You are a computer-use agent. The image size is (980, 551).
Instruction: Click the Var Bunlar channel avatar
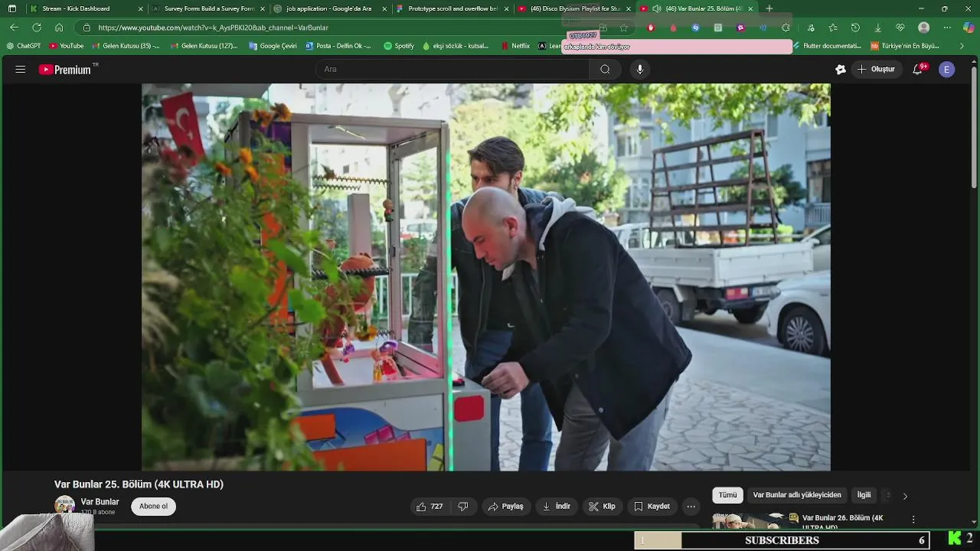pos(65,506)
